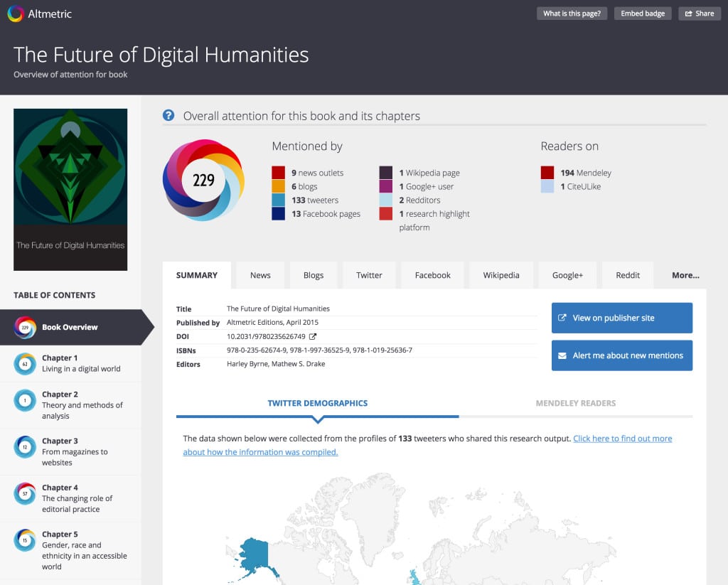Image resolution: width=728 pixels, height=585 pixels.
Task: Open the blue question mark help icon
Action: 168,115
